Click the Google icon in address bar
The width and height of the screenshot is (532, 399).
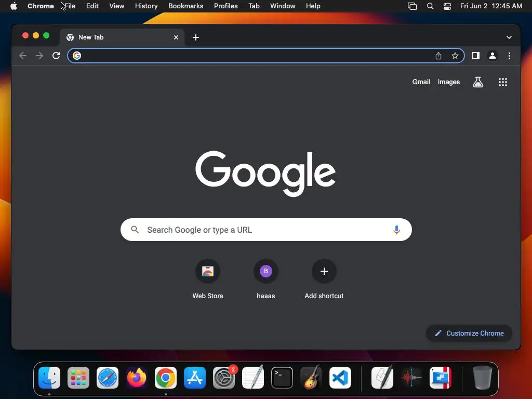(77, 56)
